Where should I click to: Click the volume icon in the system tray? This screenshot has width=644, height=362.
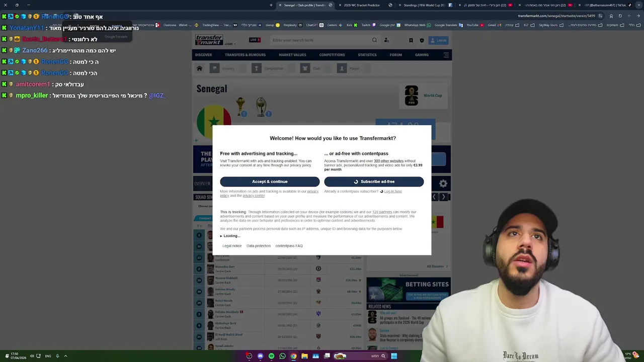tap(32, 356)
